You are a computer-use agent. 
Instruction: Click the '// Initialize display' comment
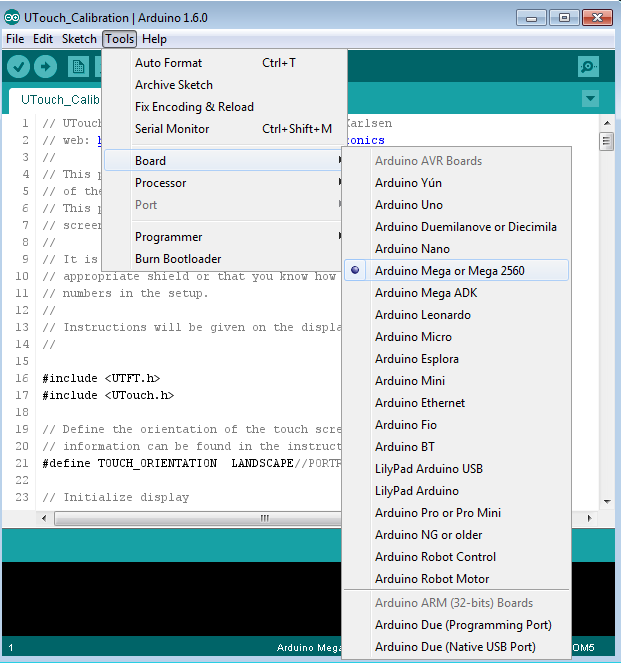pyautogui.click(x=115, y=497)
